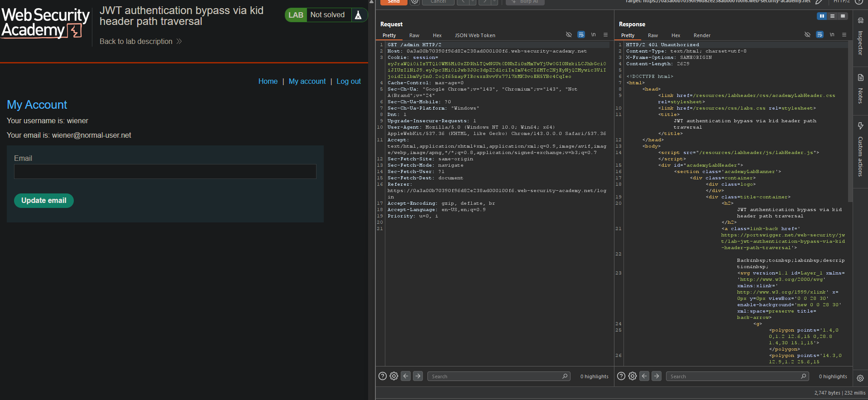Switch to side-by-side split layout
868x400 pixels.
(x=822, y=16)
